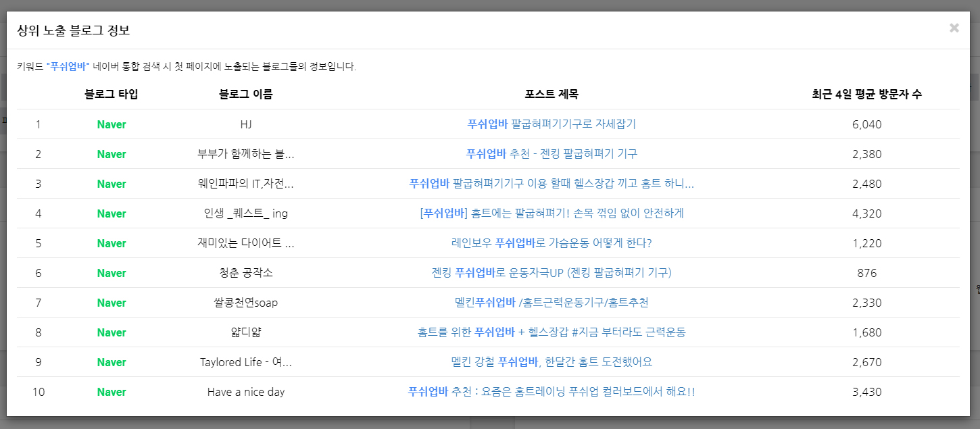Click the 블로그 이름 column header
The width and height of the screenshot is (980, 429).
246,94
